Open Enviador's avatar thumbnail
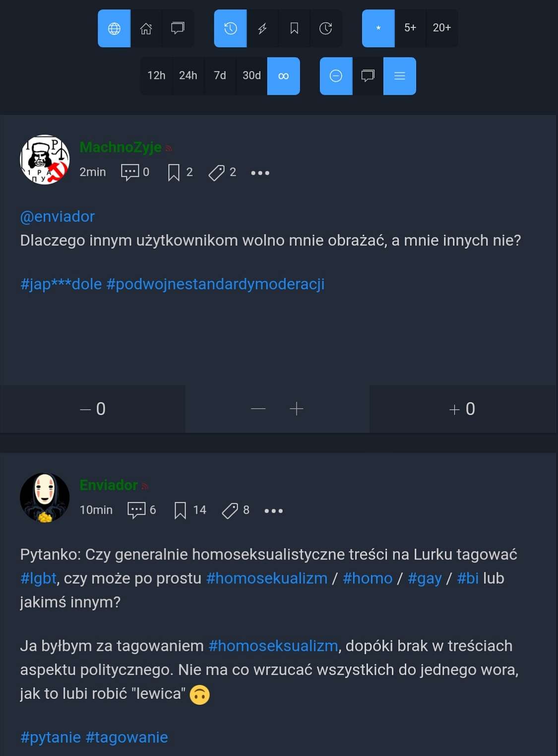Image resolution: width=558 pixels, height=756 pixels. tap(45, 497)
